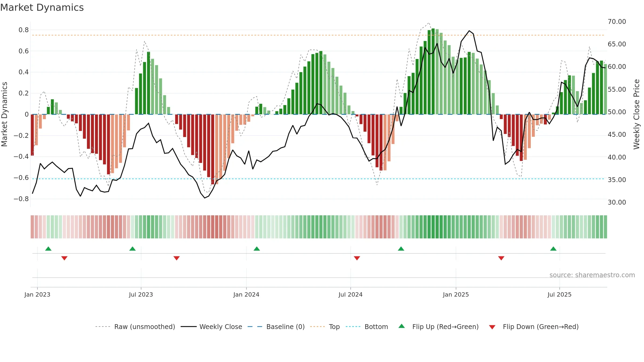Screen dimensions: 644x362
Task: Click 'Flip Up (Red→Green)' legend label
Action: click(x=445, y=327)
